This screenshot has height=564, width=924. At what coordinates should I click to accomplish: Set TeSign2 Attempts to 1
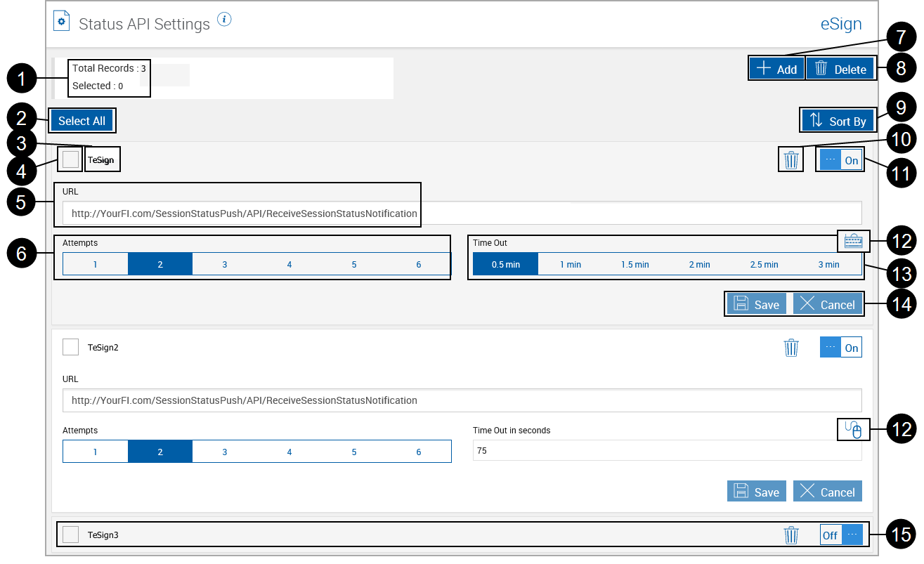(x=96, y=452)
